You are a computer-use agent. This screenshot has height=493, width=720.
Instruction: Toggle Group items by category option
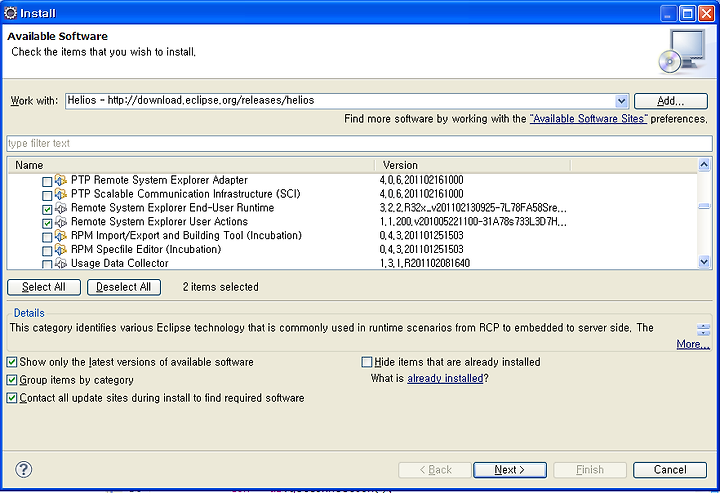pos(12,380)
